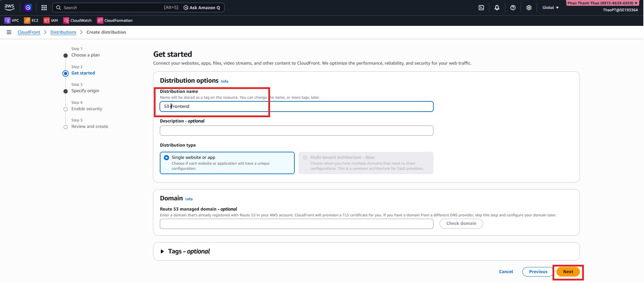Select Multi-tenant architecture radio option
This screenshot has width=644, height=283.
(x=305, y=157)
